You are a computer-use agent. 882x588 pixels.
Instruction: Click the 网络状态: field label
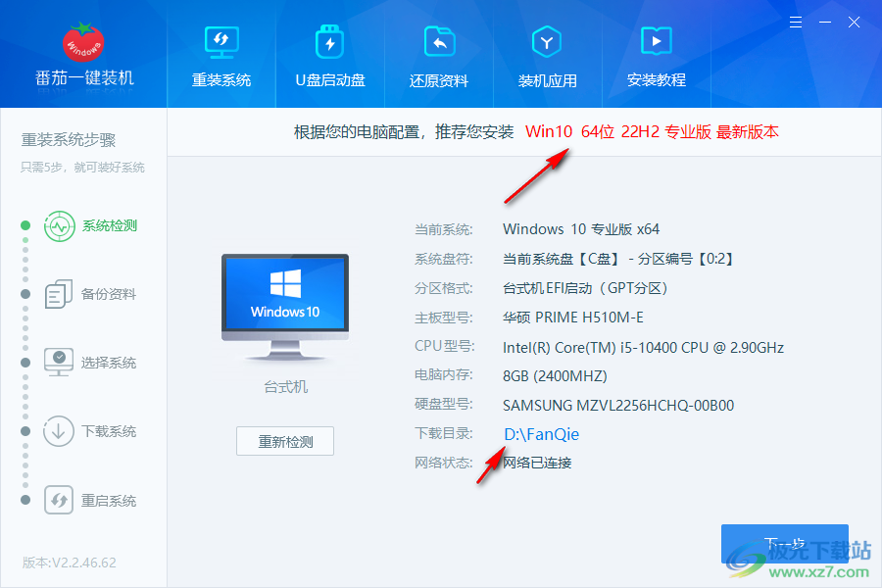[444, 463]
